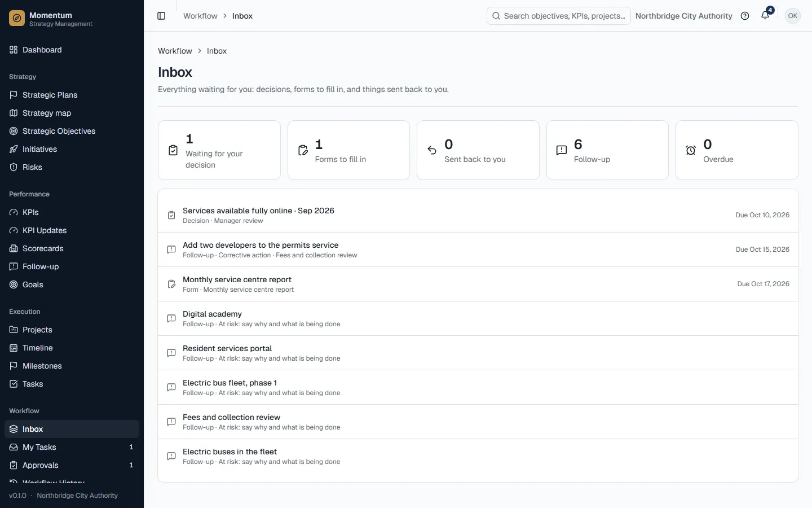Open Follow-up in the Performance sidebar section

click(72, 266)
